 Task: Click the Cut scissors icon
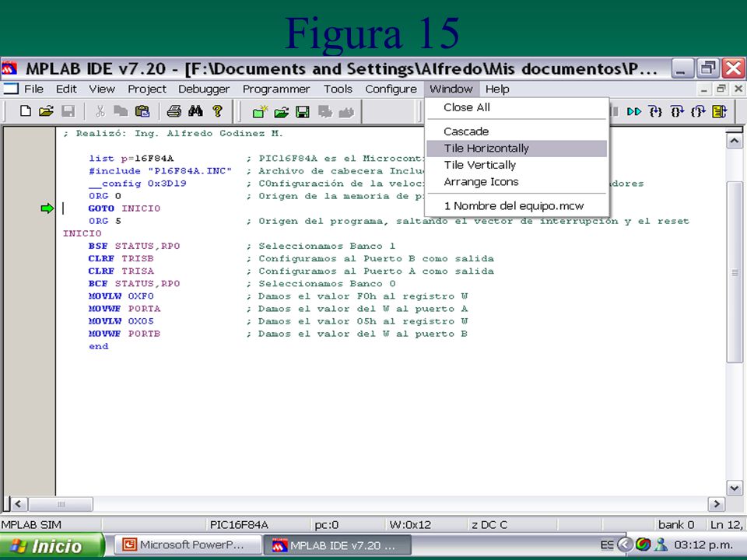coord(100,111)
